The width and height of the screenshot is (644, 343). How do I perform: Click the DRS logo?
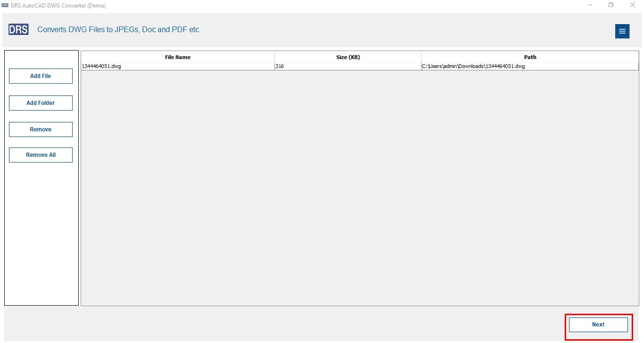point(18,29)
